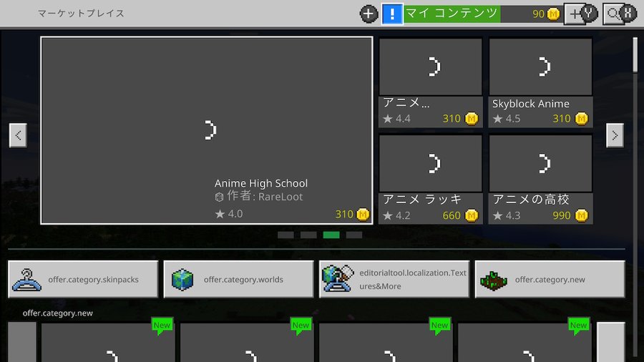
Task: Open マイ コンテンツ (My Content)
Action: click(x=452, y=14)
